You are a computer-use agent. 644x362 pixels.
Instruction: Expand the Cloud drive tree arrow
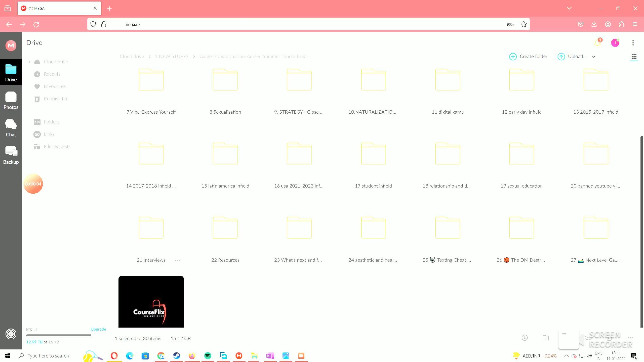click(29, 62)
